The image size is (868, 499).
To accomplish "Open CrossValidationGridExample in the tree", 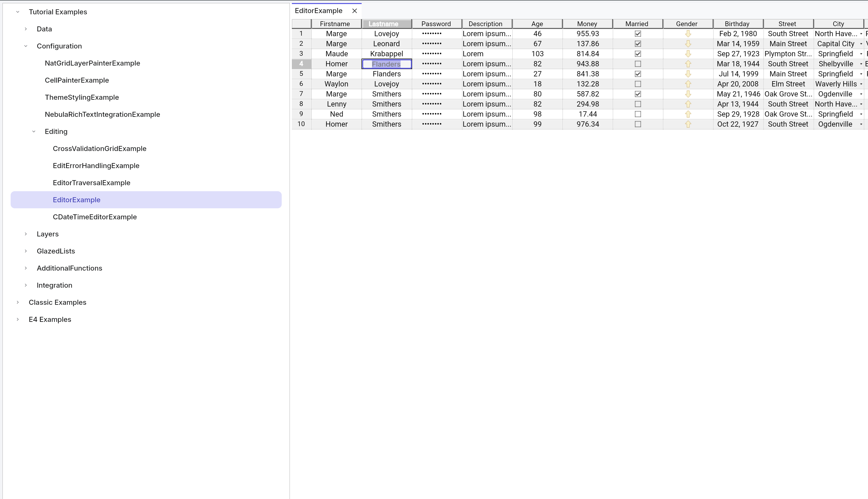I will [x=100, y=149].
